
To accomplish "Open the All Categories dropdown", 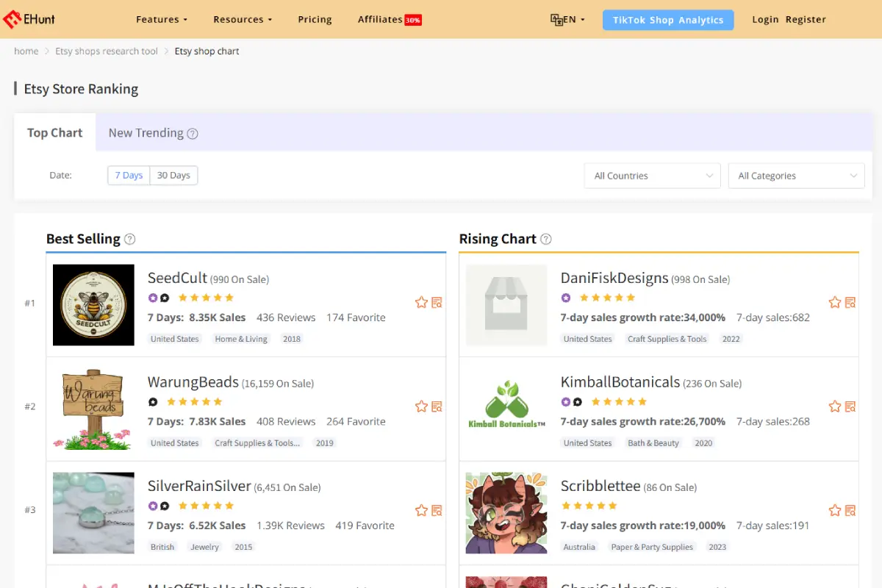I will [x=796, y=176].
